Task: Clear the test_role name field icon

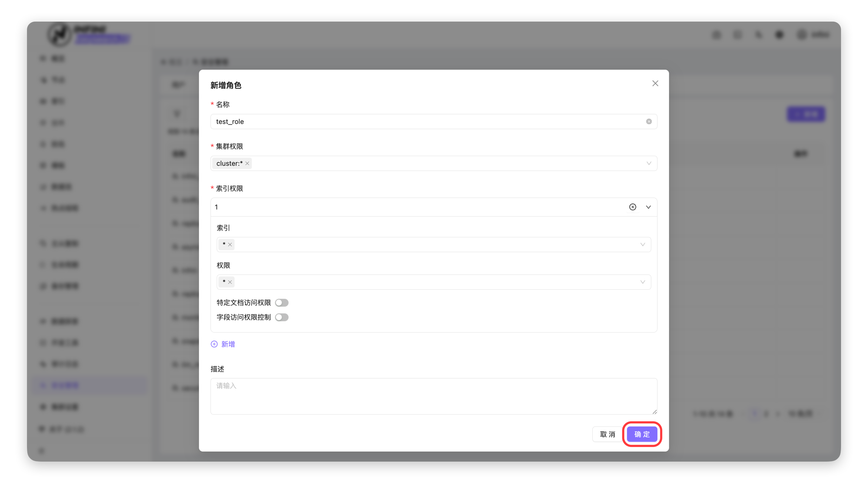Action: point(649,121)
